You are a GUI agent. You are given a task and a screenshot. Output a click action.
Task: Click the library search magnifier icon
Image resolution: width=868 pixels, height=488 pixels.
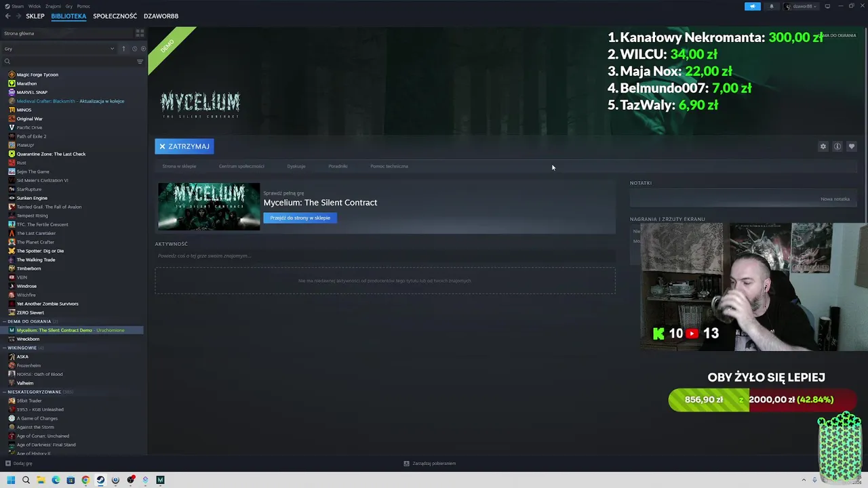point(7,62)
